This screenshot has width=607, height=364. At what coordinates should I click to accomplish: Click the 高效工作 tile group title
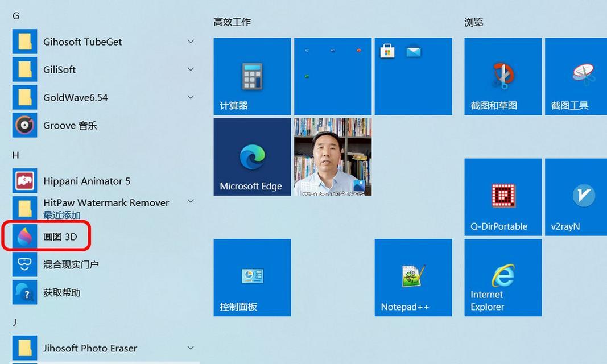[232, 22]
